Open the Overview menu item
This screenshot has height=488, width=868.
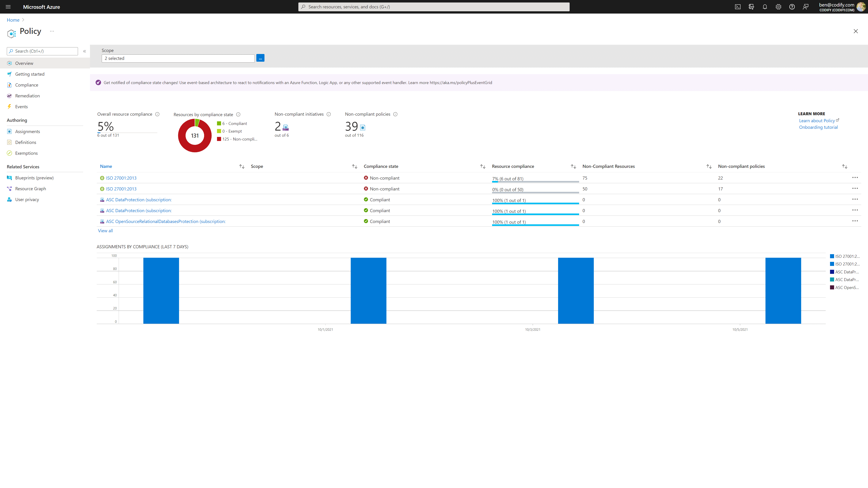tap(45, 63)
